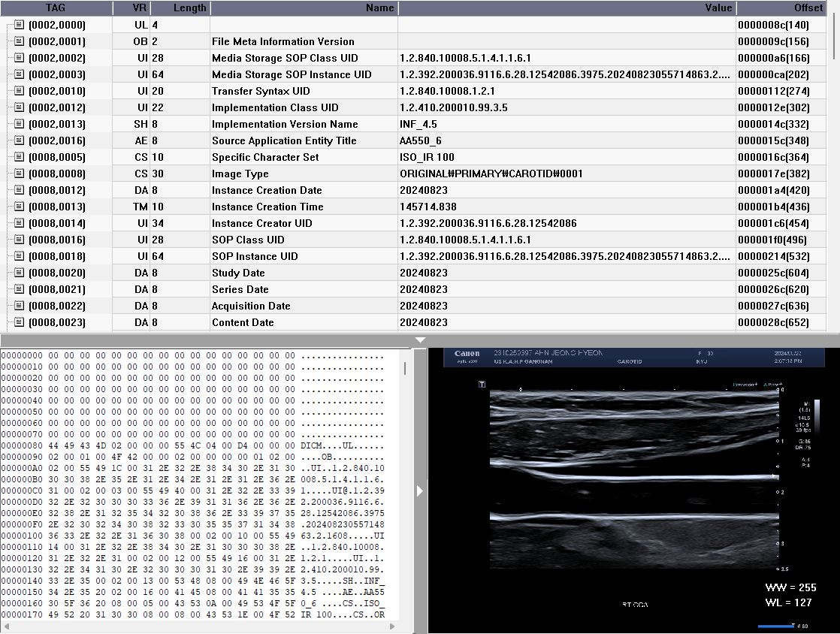
Task: Sort by the VR column header
Action: point(131,8)
